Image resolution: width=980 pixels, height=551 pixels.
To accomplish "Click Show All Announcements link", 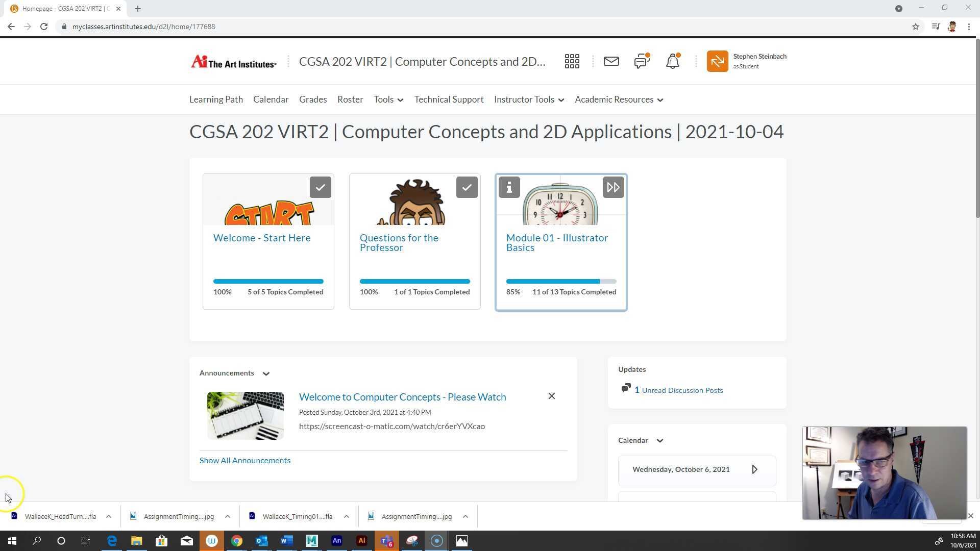I will tap(244, 460).
